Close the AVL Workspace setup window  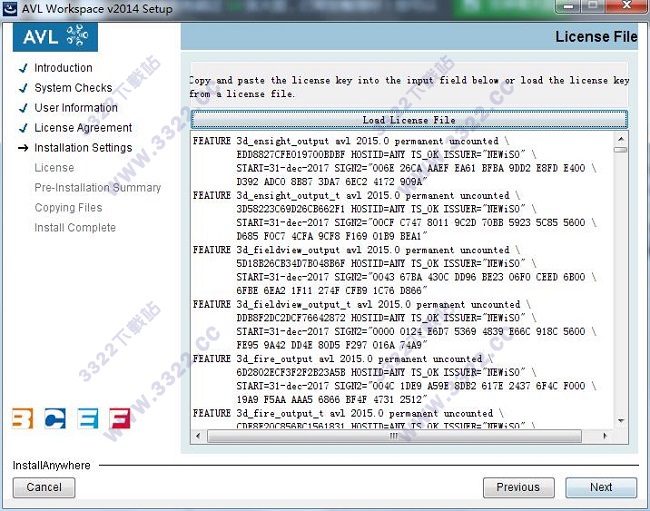point(627,6)
